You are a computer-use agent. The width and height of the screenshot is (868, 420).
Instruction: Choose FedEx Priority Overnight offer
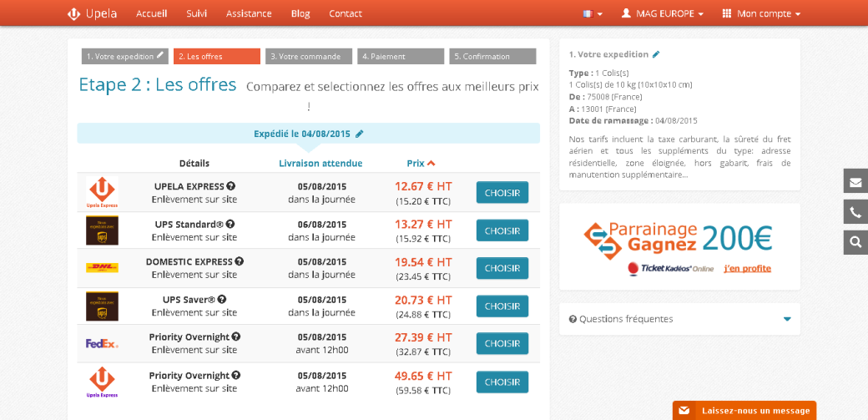502,343
